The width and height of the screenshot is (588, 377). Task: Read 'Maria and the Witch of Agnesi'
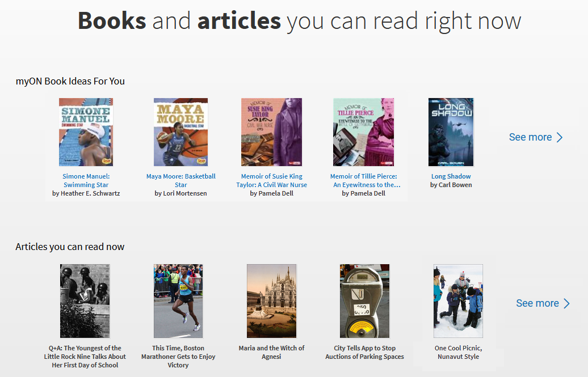[271, 352]
